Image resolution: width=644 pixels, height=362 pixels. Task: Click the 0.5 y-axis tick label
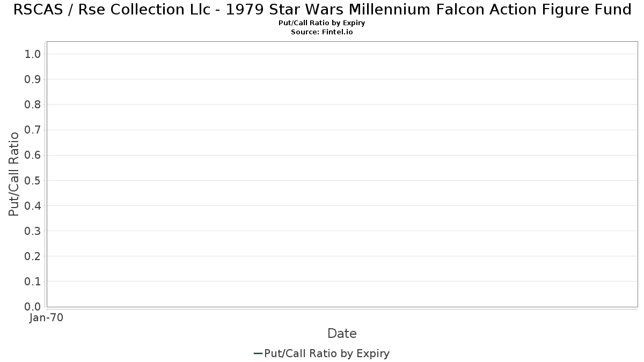pos(33,181)
